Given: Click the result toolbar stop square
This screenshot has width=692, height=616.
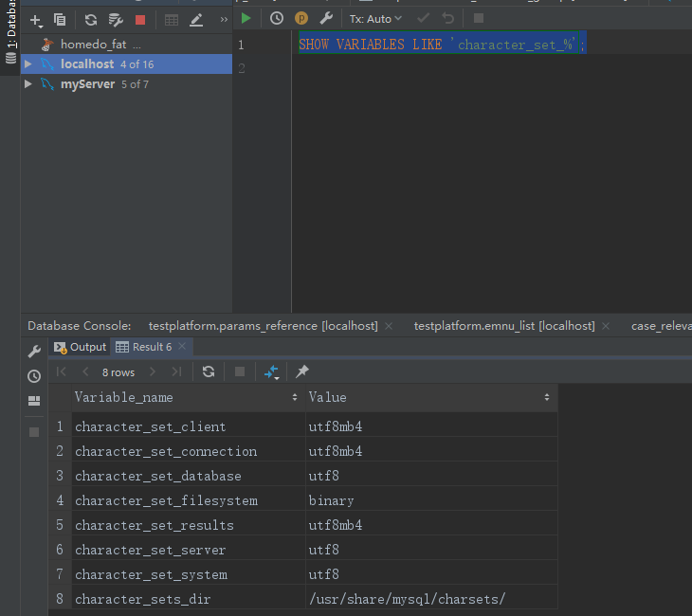Looking at the screenshot, I should point(240,371).
